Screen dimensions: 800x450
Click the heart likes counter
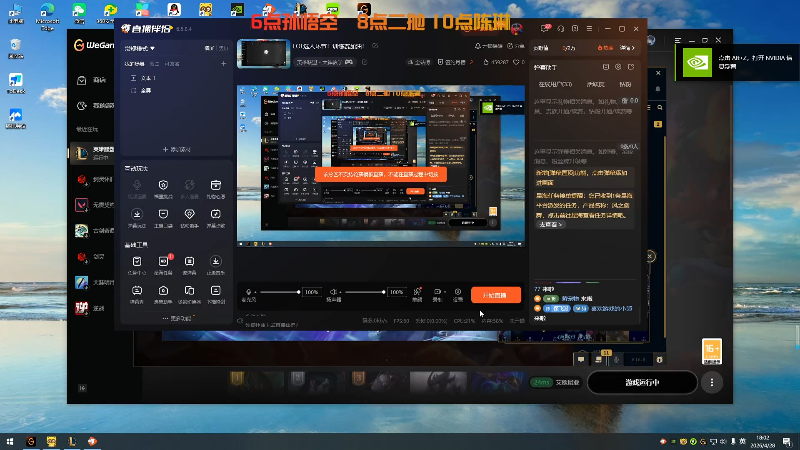point(519,62)
